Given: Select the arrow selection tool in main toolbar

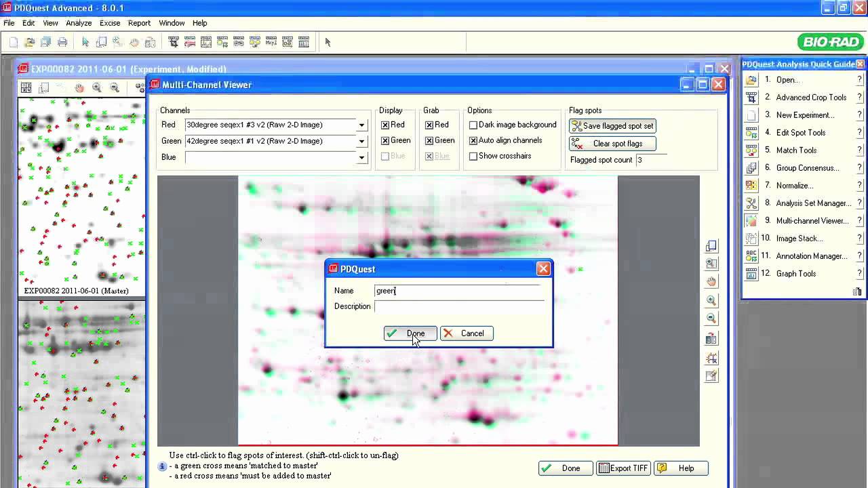Looking at the screenshot, I should pos(85,42).
